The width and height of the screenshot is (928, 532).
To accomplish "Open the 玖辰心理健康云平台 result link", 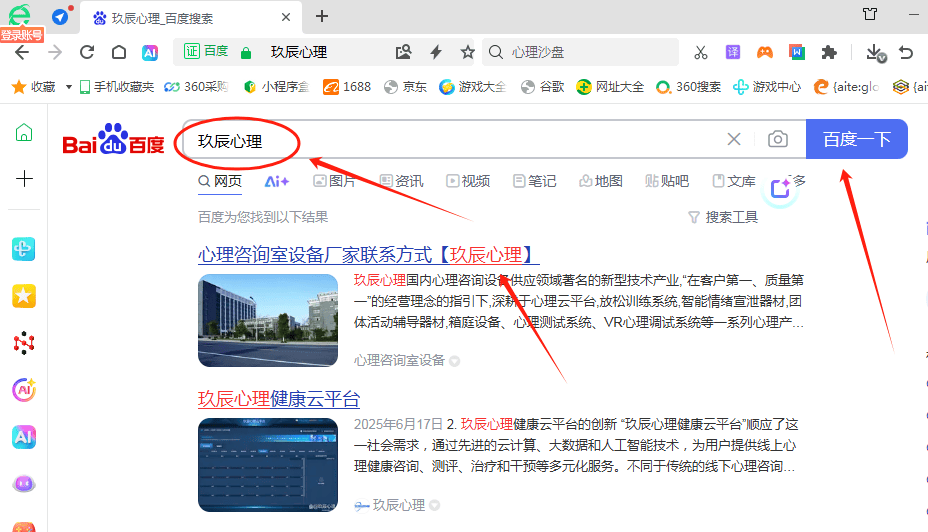I will pyautogui.click(x=278, y=399).
